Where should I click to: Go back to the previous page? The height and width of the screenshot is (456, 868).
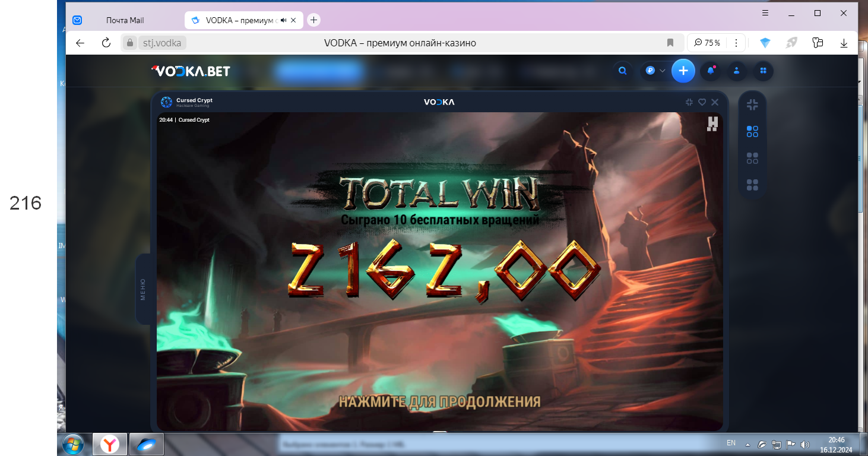point(80,43)
